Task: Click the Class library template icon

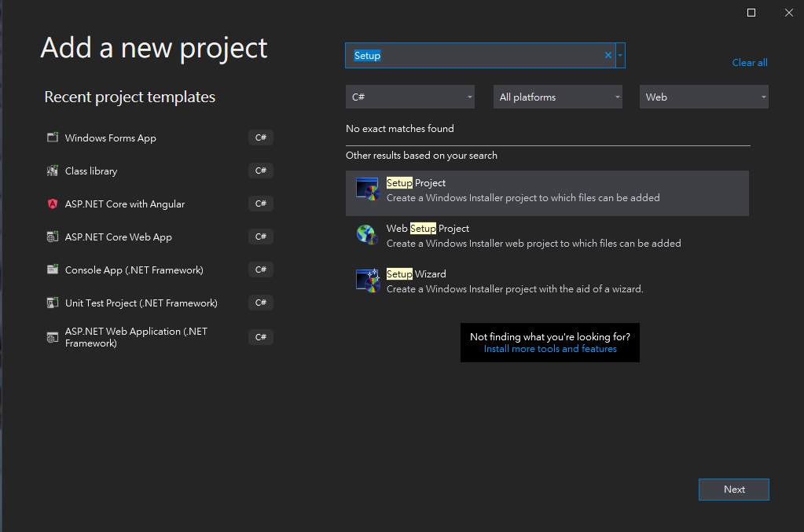Action: coord(53,171)
